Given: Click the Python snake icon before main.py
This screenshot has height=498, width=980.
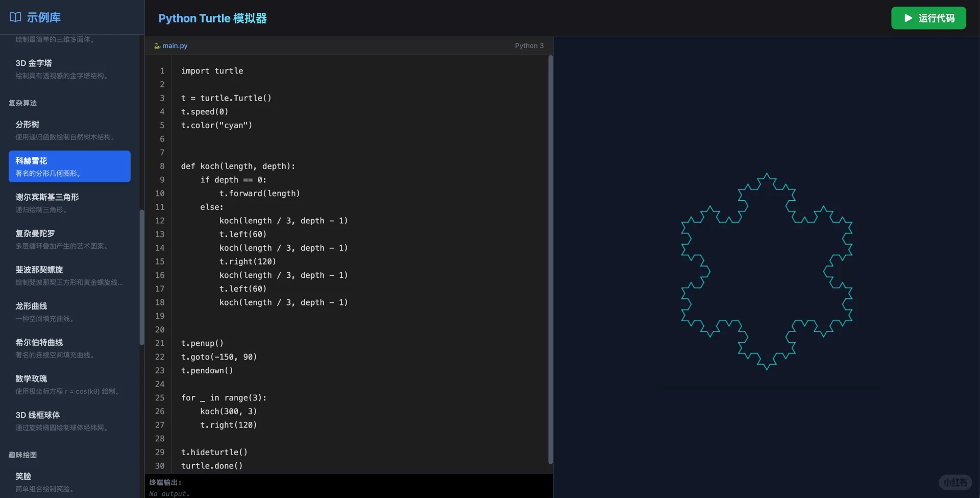Looking at the screenshot, I should [x=156, y=45].
